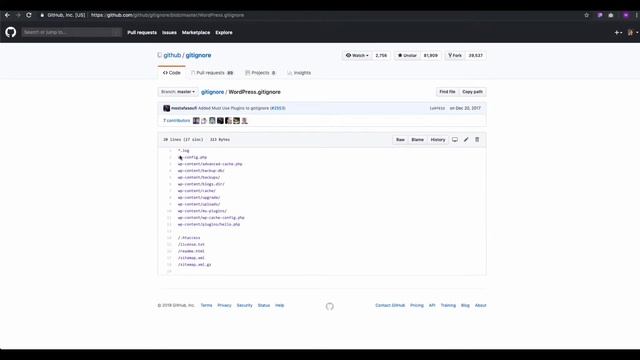Fork the repository with the Fork button

[x=455, y=56]
